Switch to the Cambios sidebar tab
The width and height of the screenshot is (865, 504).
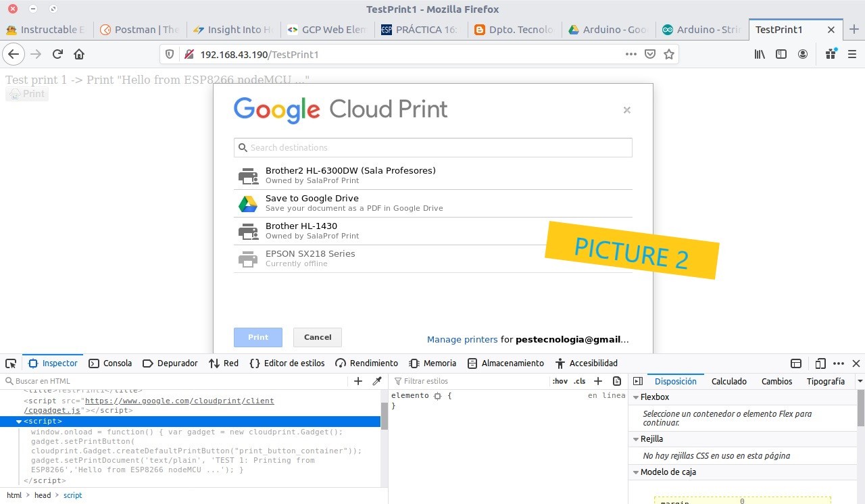click(776, 381)
